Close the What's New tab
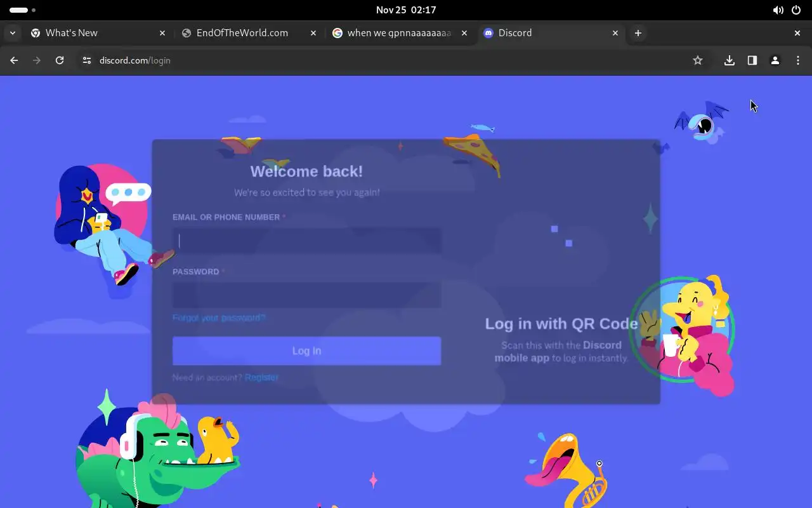This screenshot has width=812, height=508. 162,33
